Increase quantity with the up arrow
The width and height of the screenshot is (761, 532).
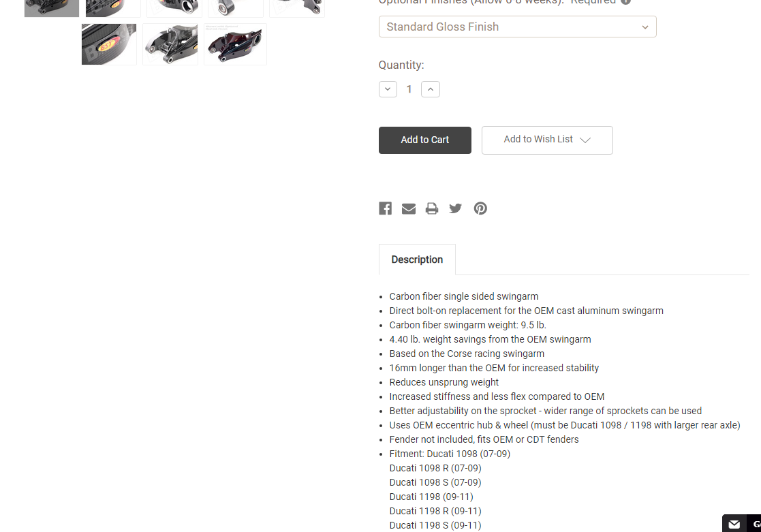click(431, 89)
